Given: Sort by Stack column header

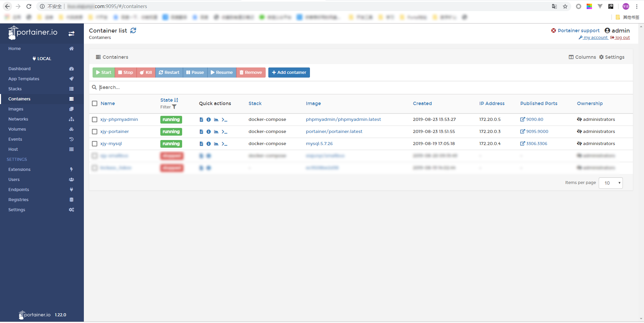Looking at the screenshot, I should tap(255, 103).
